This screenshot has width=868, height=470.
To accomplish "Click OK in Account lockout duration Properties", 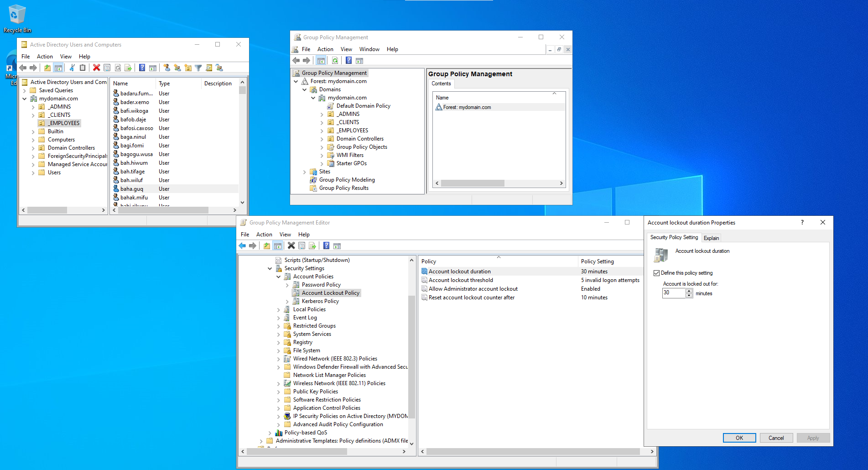I will (x=739, y=438).
